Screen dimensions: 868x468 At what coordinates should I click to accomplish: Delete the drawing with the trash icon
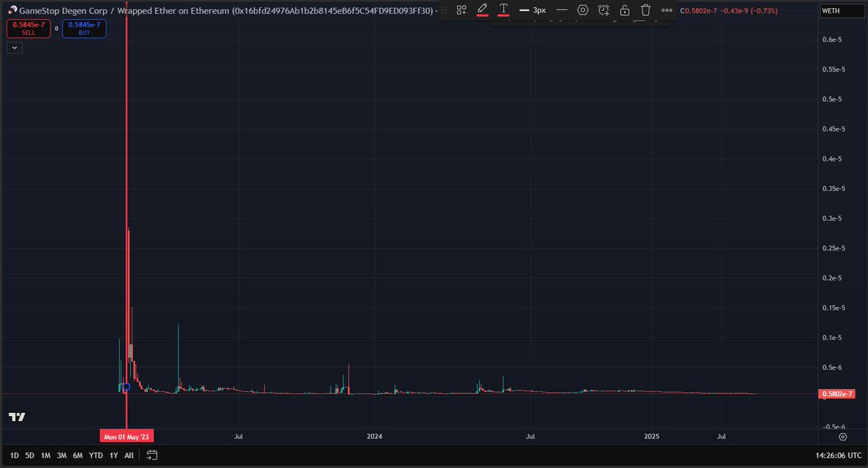click(x=646, y=10)
